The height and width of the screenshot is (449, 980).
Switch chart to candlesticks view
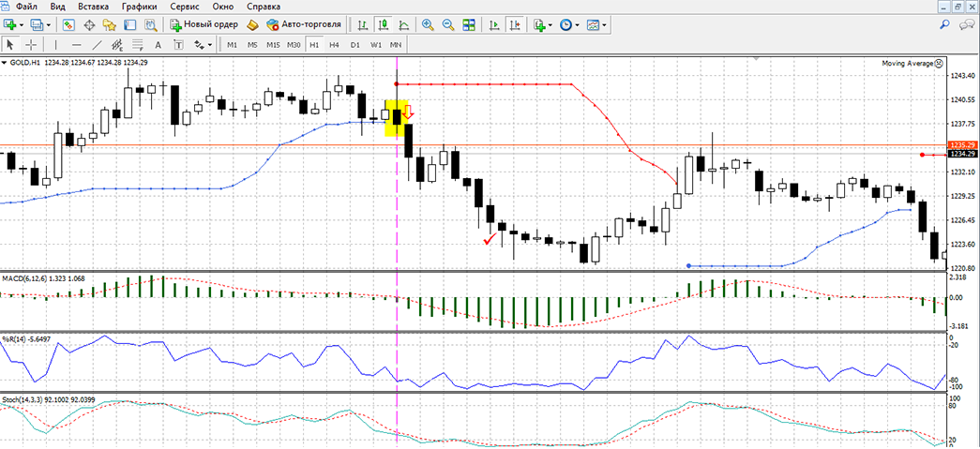pyautogui.click(x=384, y=25)
